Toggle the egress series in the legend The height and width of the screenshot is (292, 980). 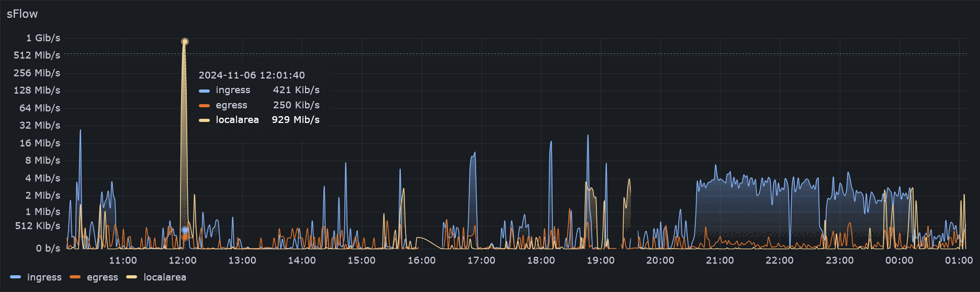coord(102,277)
